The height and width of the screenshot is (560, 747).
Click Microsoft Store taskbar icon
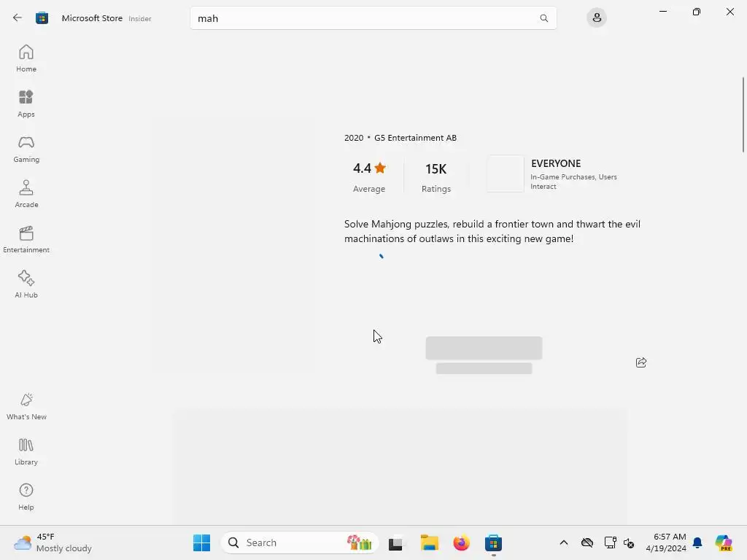(x=494, y=542)
